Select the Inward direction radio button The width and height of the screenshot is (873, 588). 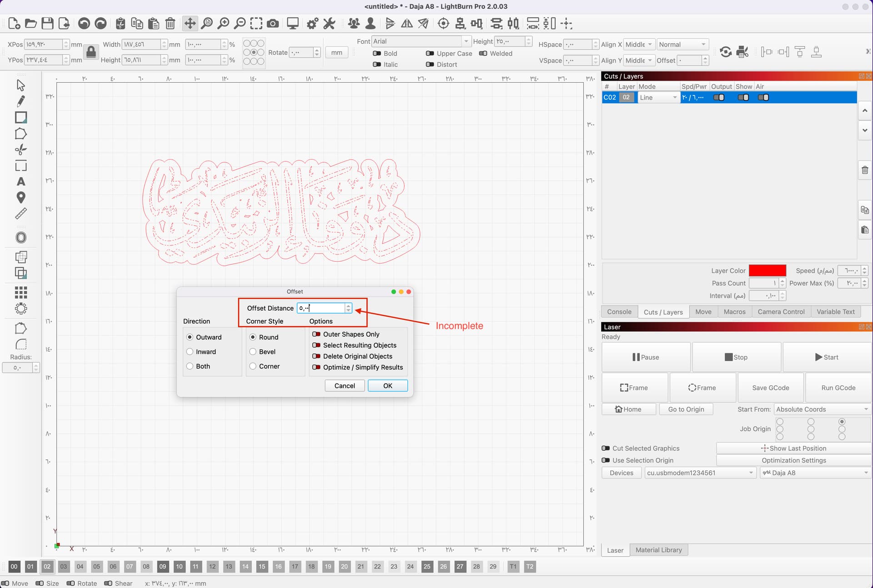point(190,351)
